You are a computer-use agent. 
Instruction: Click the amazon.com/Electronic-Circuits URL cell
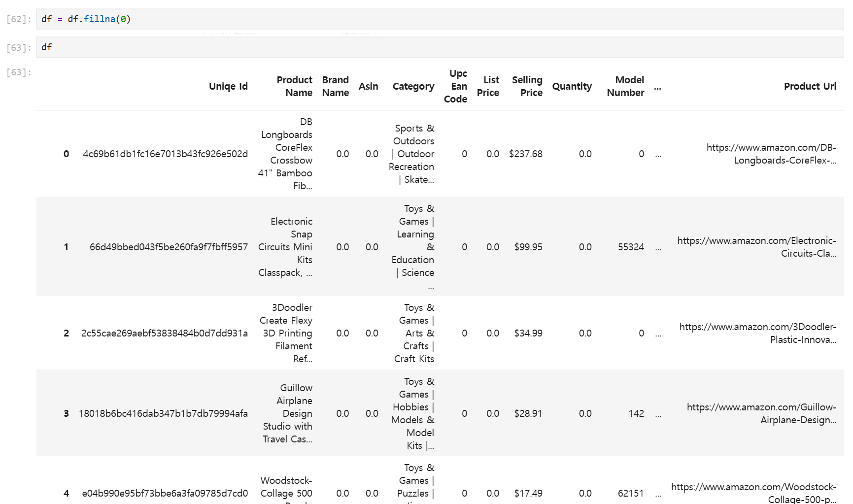(756, 247)
